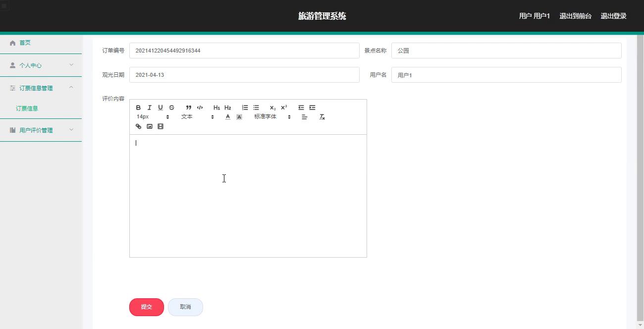644x329 pixels.
Task: Insert a hyperlink in the review
Action: (x=138, y=126)
